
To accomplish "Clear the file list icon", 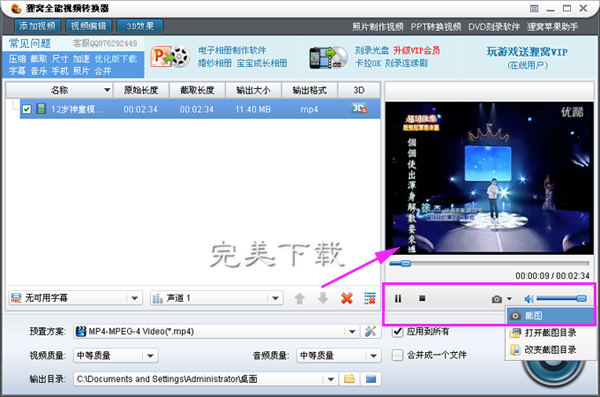I will pyautogui.click(x=370, y=298).
